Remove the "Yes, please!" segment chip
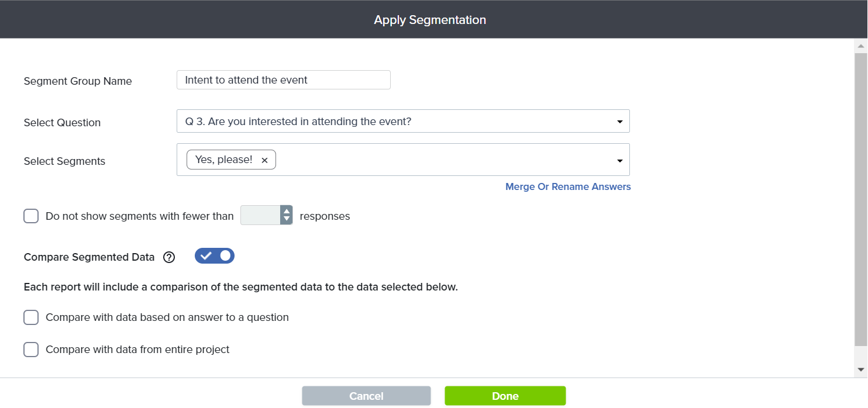Image resolution: width=868 pixels, height=408 pixels. [x=264, y=160]
